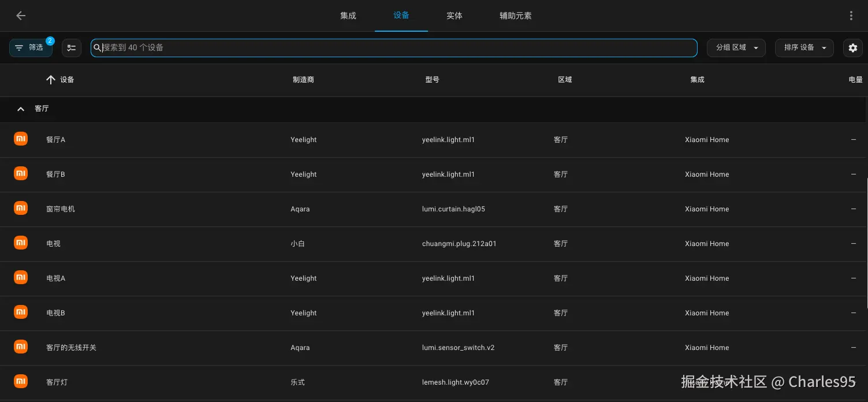The height and width of the screenshot is (402, 868).
Task: Select the 电视A row's Xiaomi Home link
Action: [706, 278]
